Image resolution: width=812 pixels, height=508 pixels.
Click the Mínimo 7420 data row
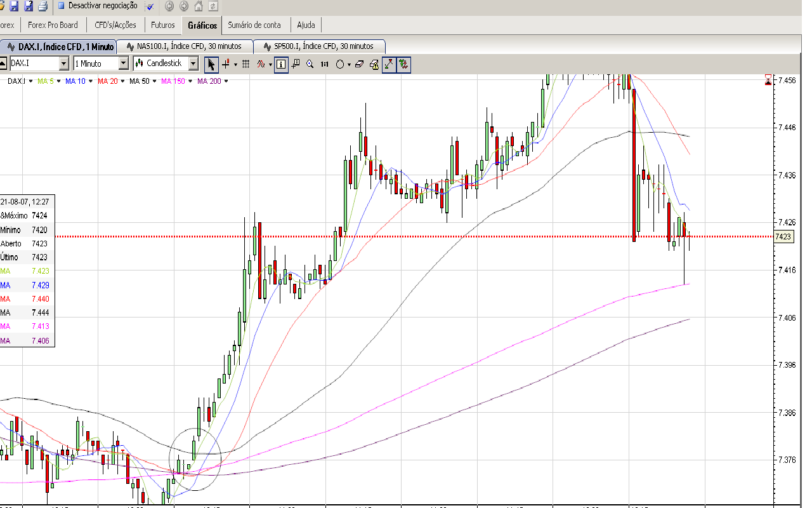(x=27, y=229)
